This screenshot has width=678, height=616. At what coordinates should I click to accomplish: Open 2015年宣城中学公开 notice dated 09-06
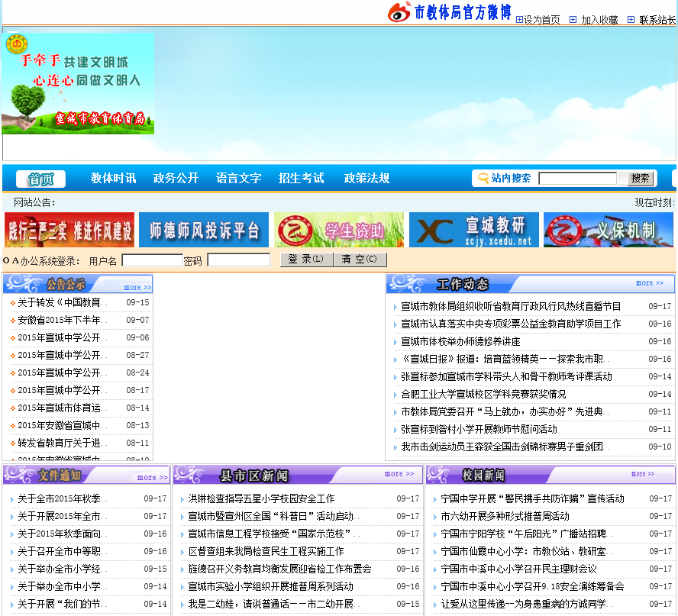pos(61,337)
